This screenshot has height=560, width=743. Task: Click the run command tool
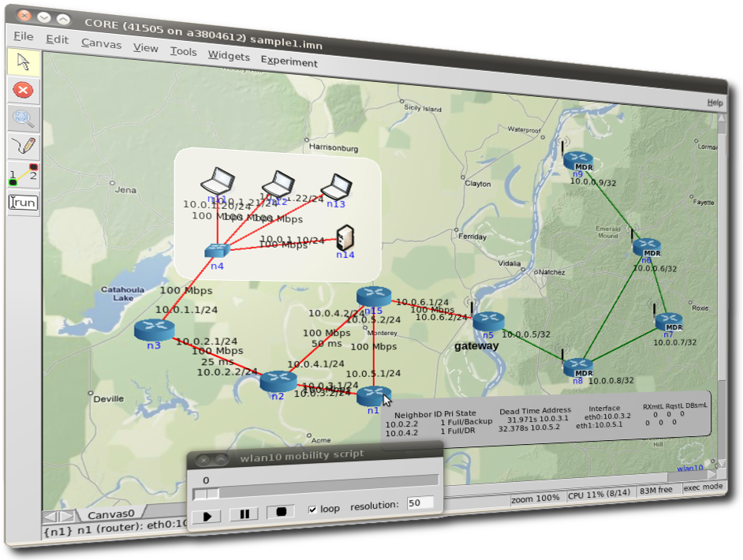(x=24, y=203)
